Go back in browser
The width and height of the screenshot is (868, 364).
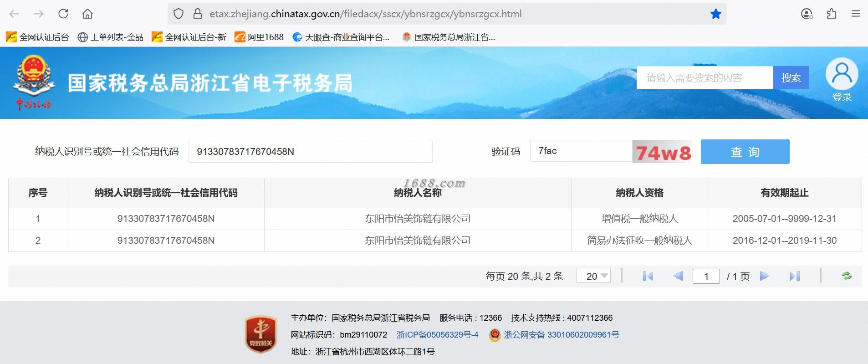point(14,14)
